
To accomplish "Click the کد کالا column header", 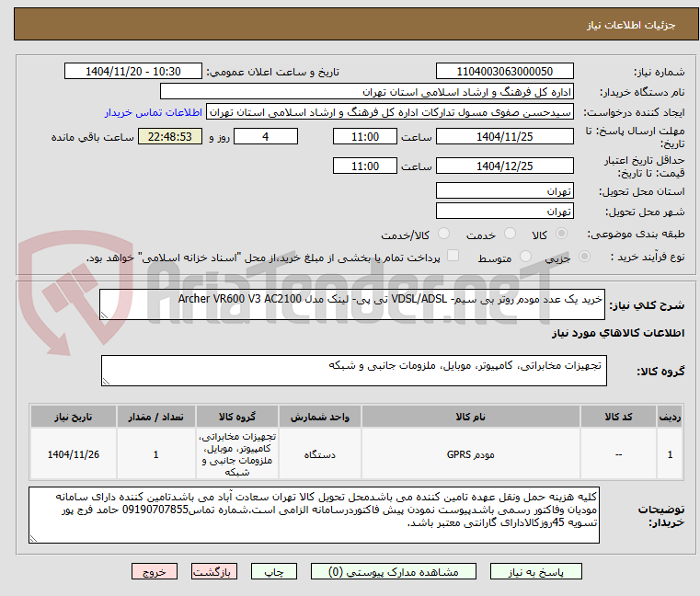I will [x=618, y=417].
